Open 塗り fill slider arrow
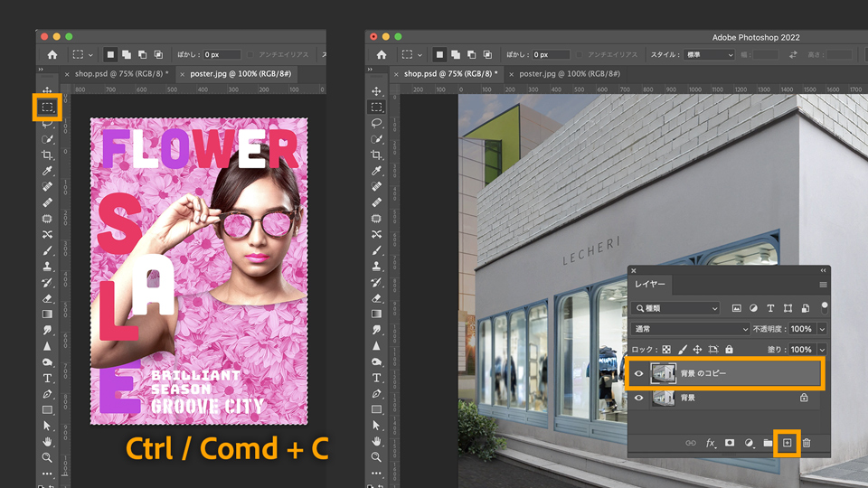Screen dimensions: 868x488 point(822,350)
